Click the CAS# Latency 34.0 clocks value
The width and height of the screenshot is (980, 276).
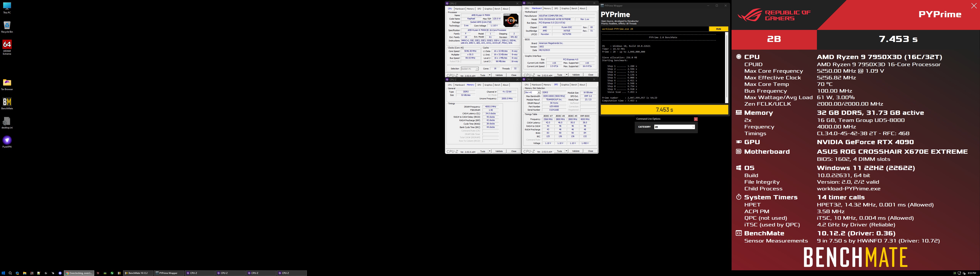491,114
